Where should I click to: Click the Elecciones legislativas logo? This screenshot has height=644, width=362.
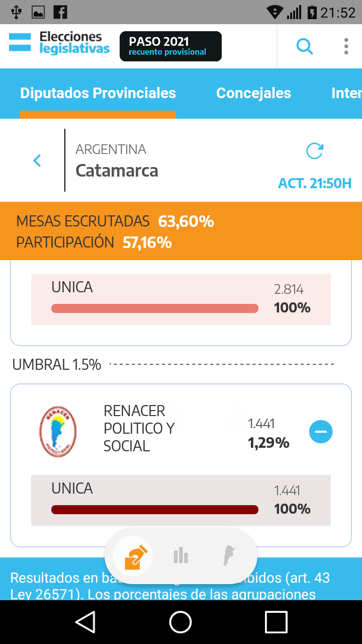59,43
